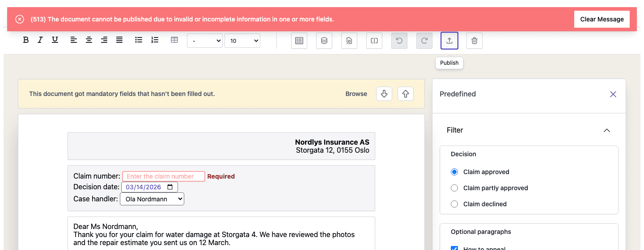Collapse the Filter section

(607, 130)
